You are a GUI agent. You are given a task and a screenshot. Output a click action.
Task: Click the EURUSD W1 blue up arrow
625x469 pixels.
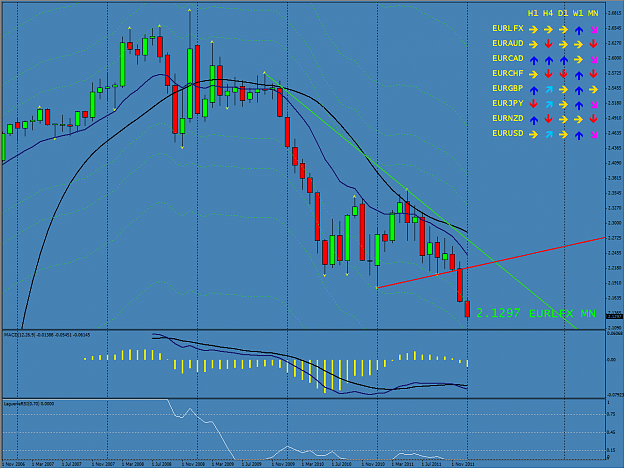(x=579, y=135)
